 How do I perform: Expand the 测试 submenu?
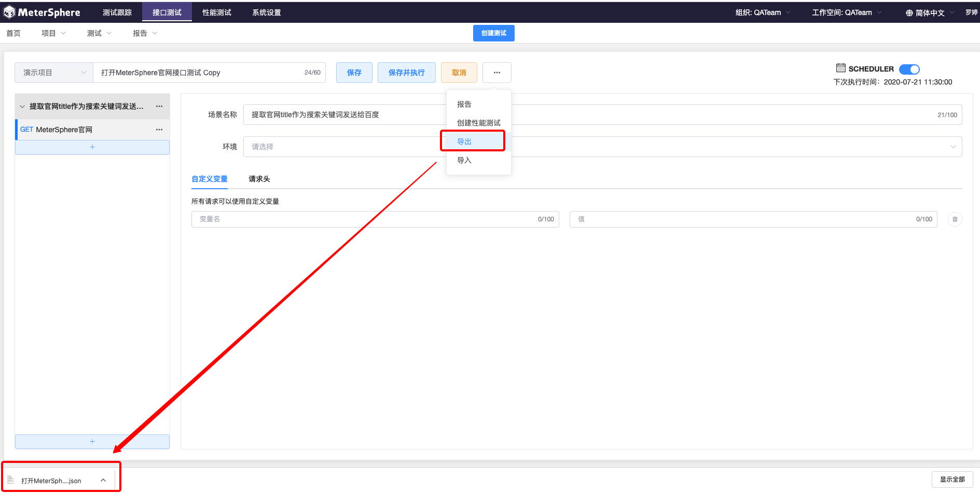click(x=100, y=33)
